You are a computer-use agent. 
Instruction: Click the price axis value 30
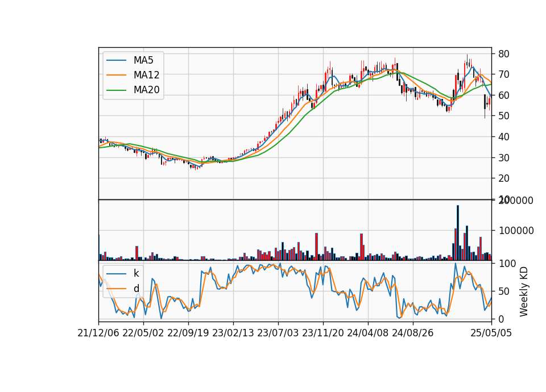point(504,158)
